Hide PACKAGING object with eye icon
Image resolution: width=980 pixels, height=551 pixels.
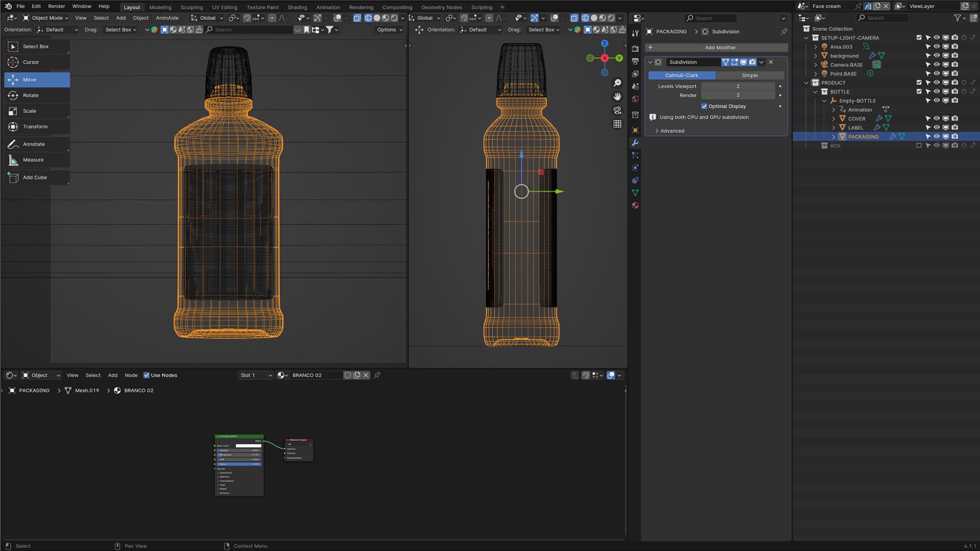[937, 137]
